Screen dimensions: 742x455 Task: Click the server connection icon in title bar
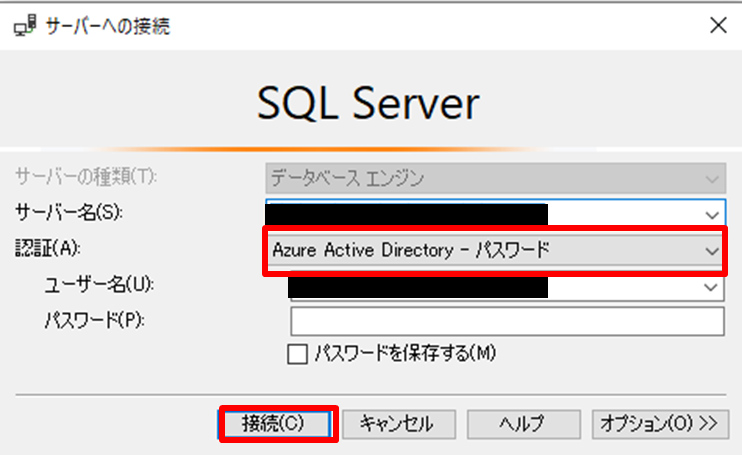(x=25, y=26)
